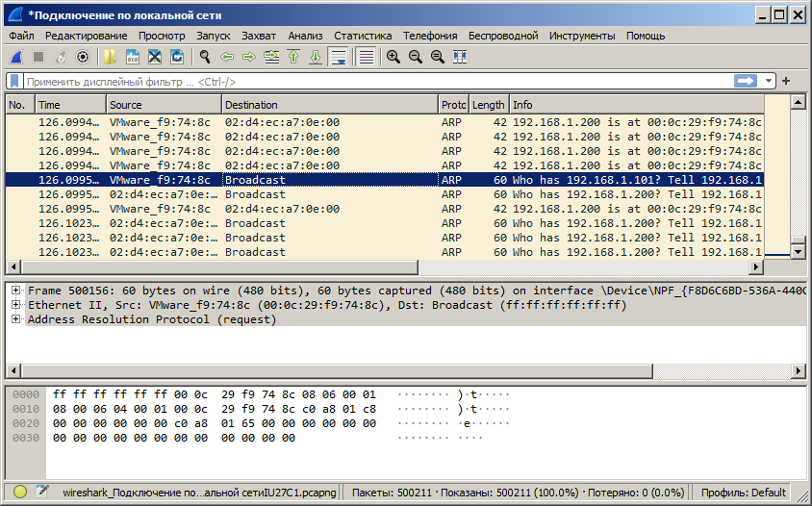The height and width of the screenshot is (506, 812).
Task: Open the Телефония menu
Action: (x=430, y=36)
